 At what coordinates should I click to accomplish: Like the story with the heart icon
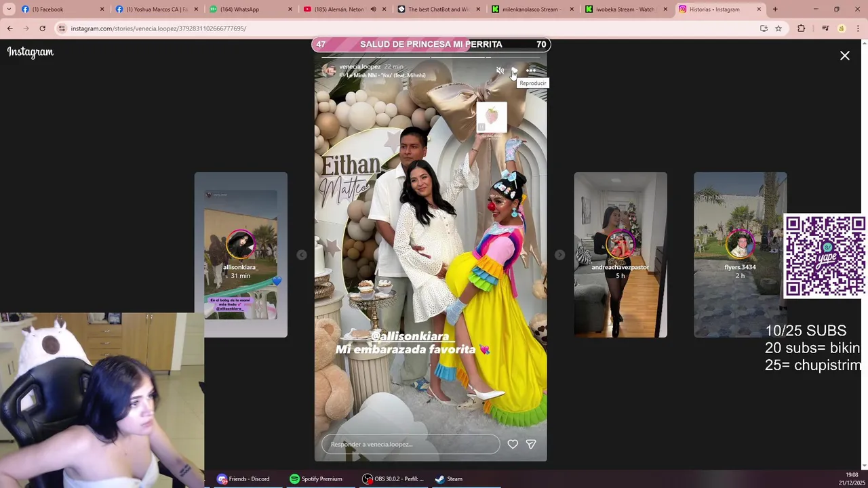pos(513,444)
